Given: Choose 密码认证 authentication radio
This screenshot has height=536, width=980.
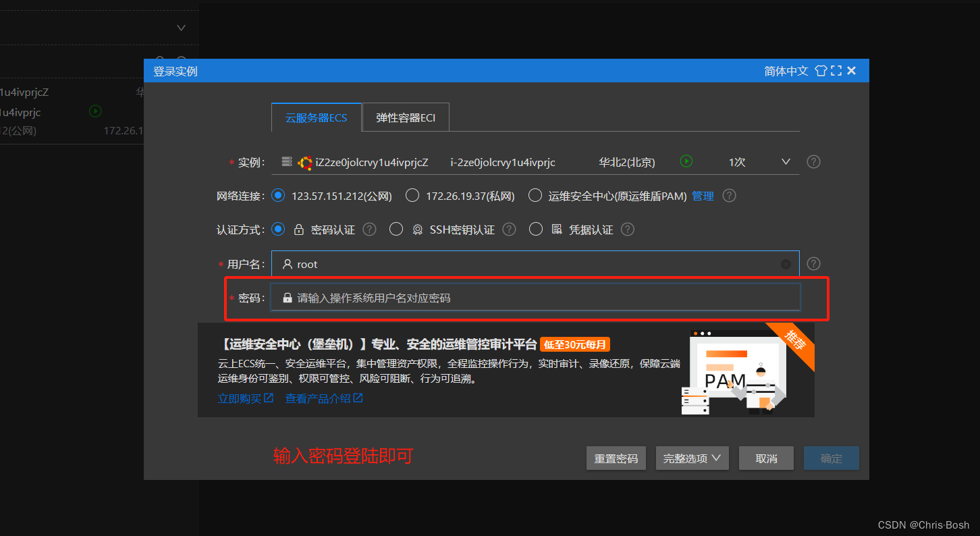Looking at the screenshot, I should point(277,230).
